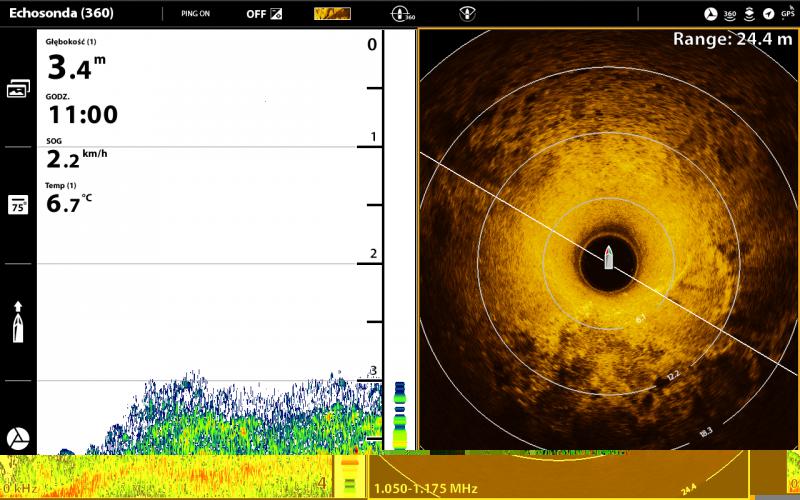This screenshot has width=800, height=500.
Task: Toggle the PING ON setting
Action: click(195, 14)
